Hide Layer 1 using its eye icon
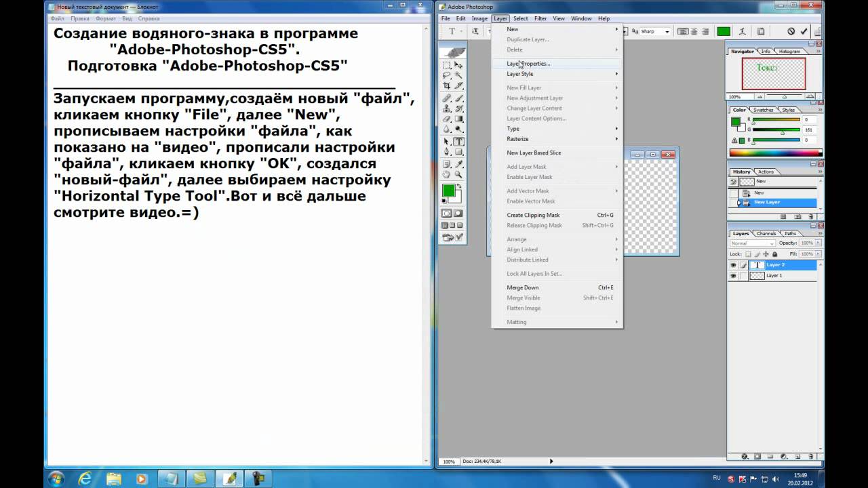868x488 pixels. (x=733, y=276)
